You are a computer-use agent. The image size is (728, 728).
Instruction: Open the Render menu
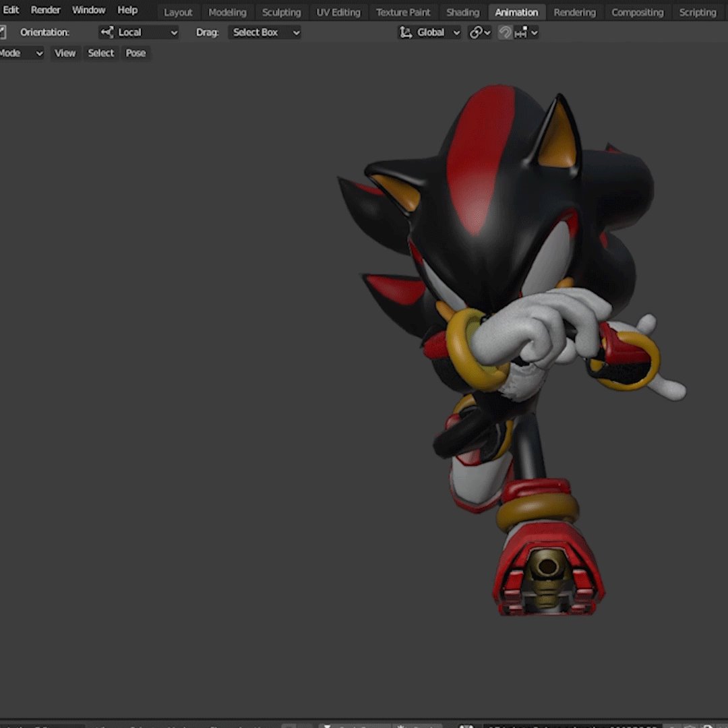pos(45,9)
